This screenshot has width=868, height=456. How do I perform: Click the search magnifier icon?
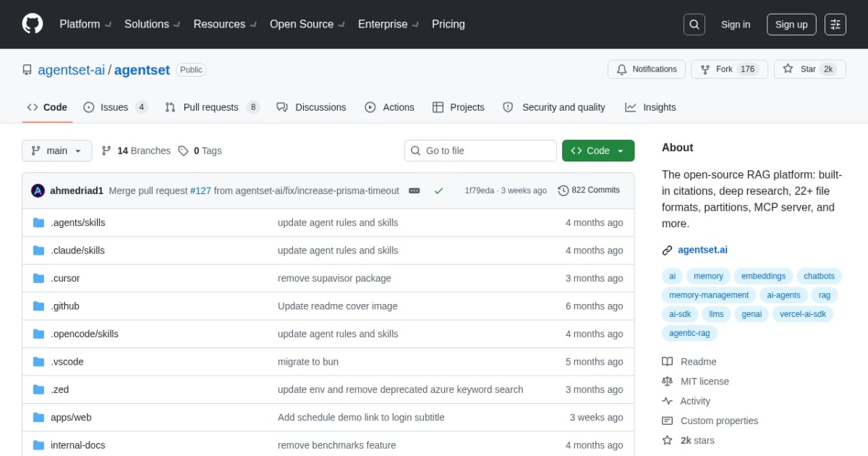(x=694, y=25)
